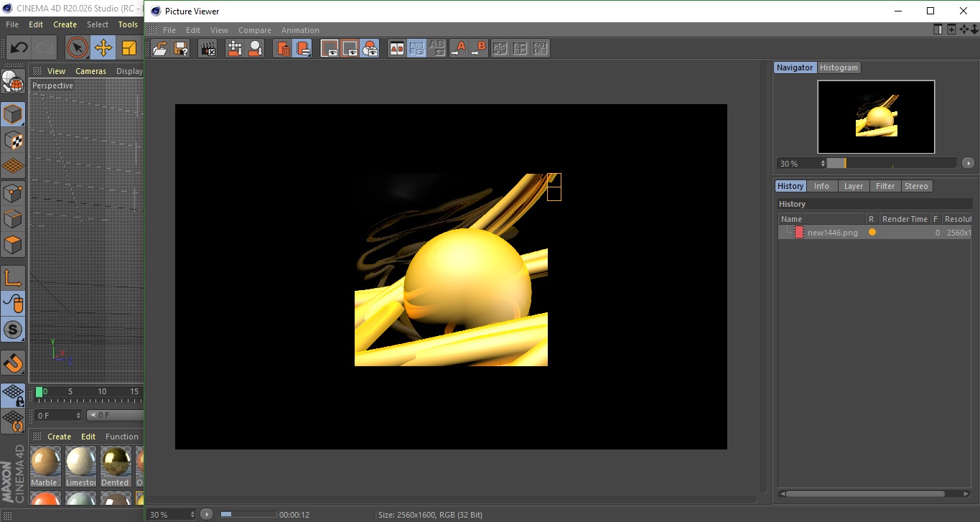Screen dimensions: 980x522
Task: Click the Clear Cache trash icon
Action: click(x=284, y=49)
